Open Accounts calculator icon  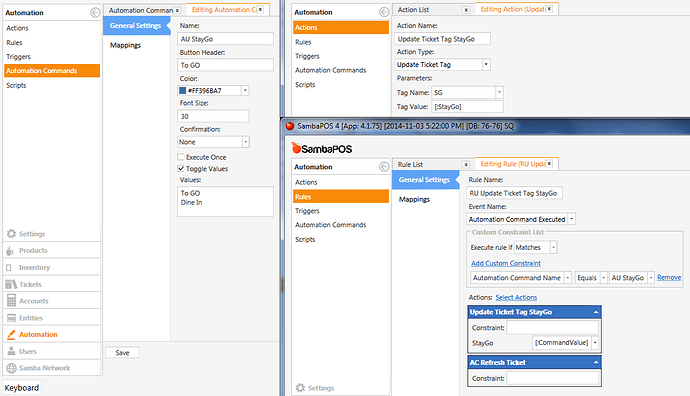11,301
